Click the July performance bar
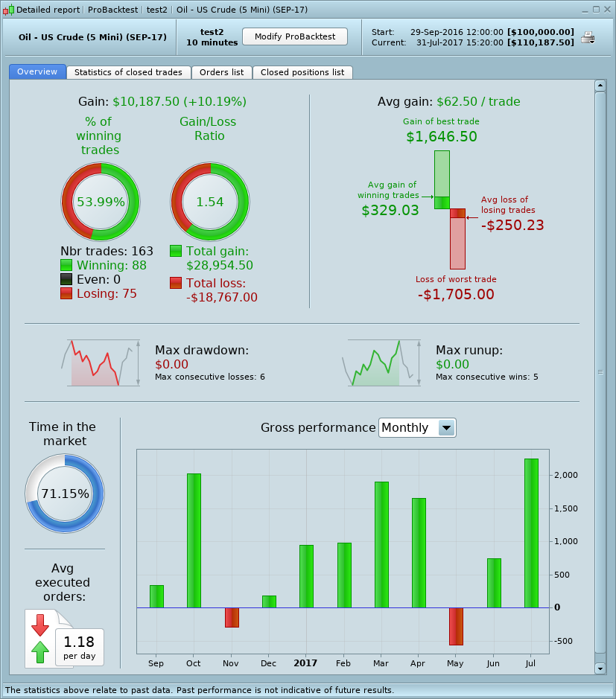Image resolution: width=616 pixels, height=699 pixels. point(531,533)
